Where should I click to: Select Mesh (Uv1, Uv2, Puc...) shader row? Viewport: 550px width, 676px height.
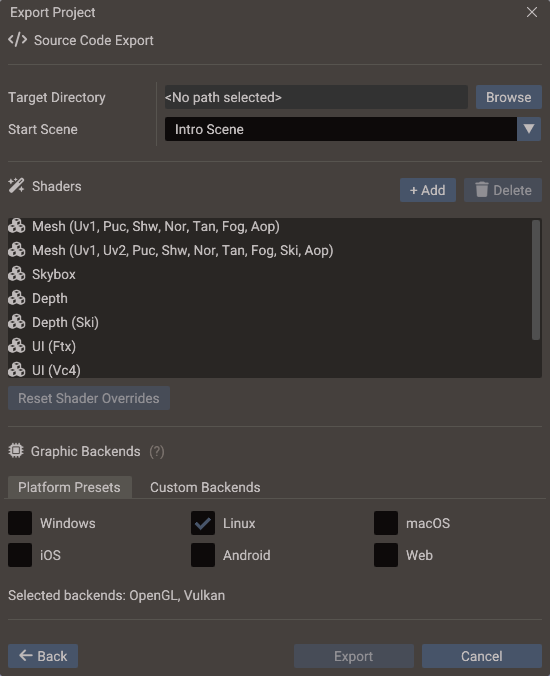click(269, 250)
